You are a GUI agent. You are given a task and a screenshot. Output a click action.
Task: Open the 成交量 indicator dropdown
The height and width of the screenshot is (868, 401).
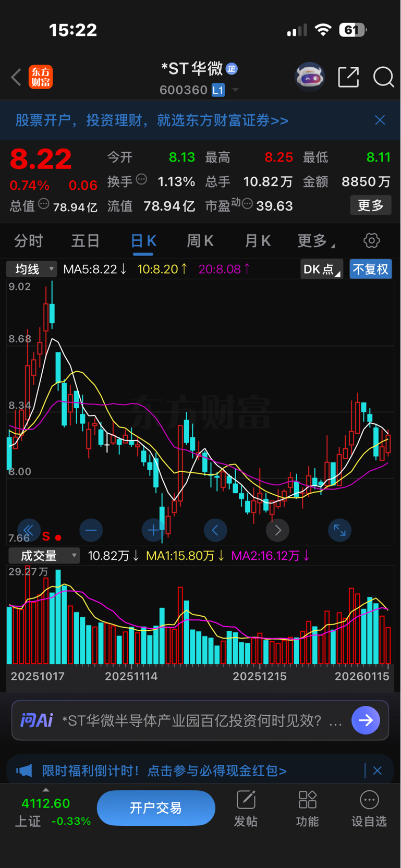tap(44, 556)
